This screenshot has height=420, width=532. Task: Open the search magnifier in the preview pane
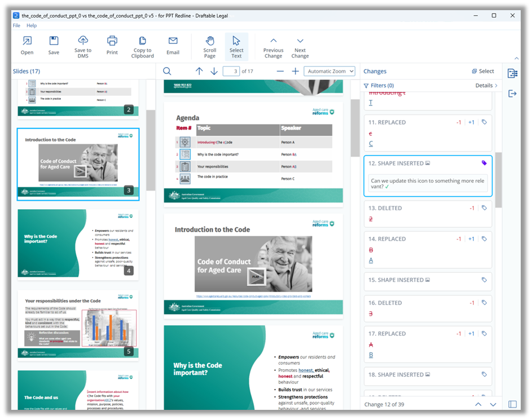[x=168, y=72]
